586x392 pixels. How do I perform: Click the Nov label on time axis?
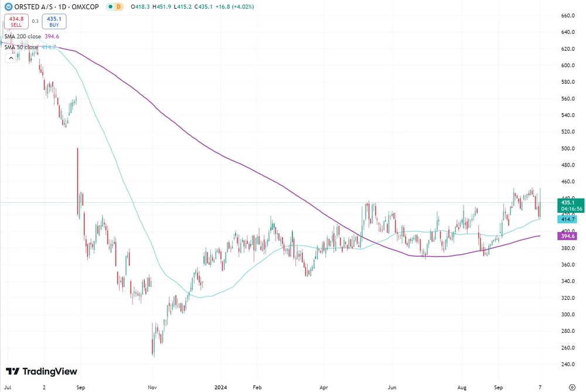coord(152,387)
